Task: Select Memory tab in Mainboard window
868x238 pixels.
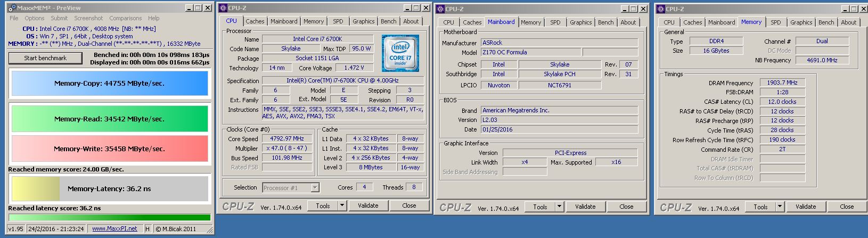Action: [531, 22]
